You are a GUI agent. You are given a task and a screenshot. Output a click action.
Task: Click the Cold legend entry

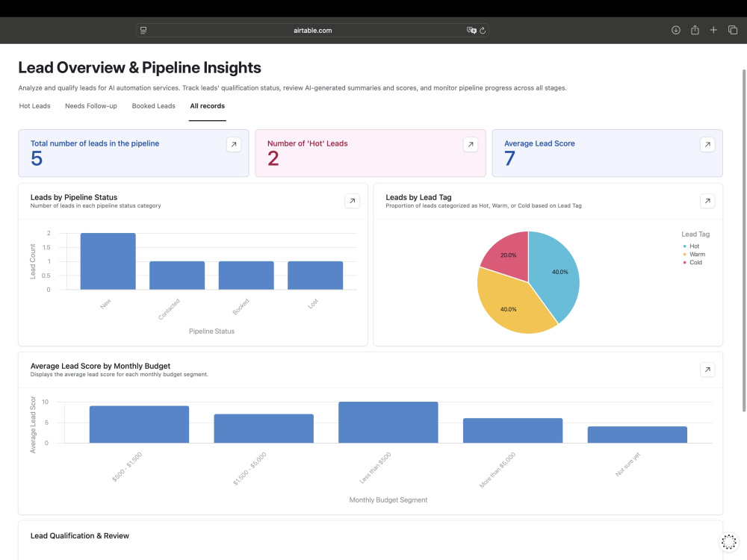pyautogui.click(x=692, y=262)
